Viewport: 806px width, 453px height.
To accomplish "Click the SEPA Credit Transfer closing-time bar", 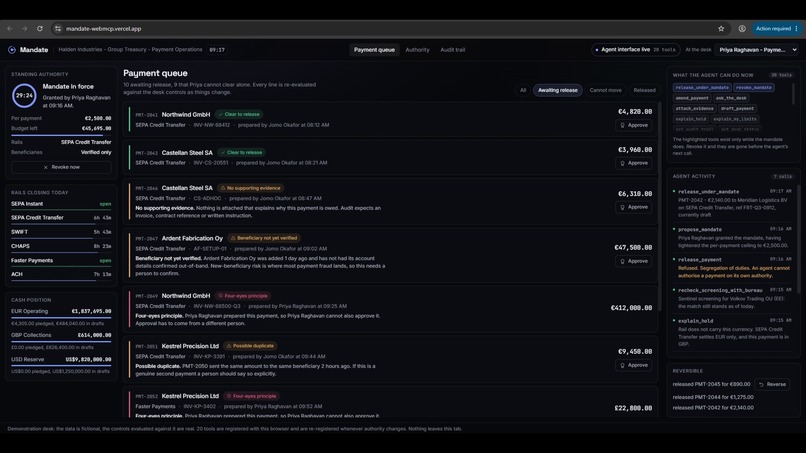I will tap(61, 224).
